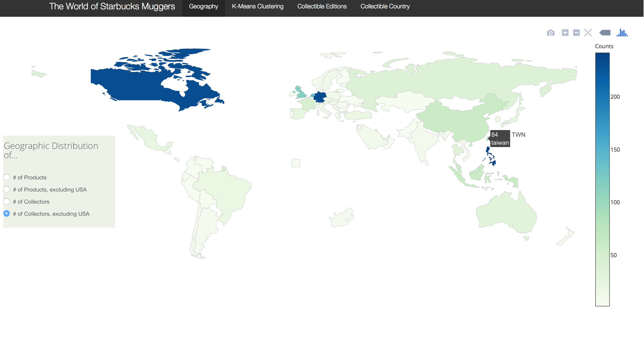
Task: Reset map view with the autoscale icon
Action: (588, 33)
